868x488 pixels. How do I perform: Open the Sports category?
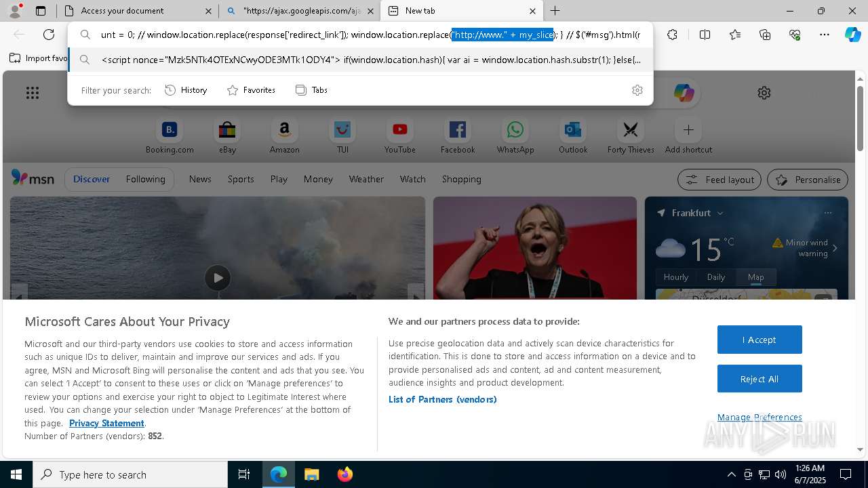pos(241,179)
